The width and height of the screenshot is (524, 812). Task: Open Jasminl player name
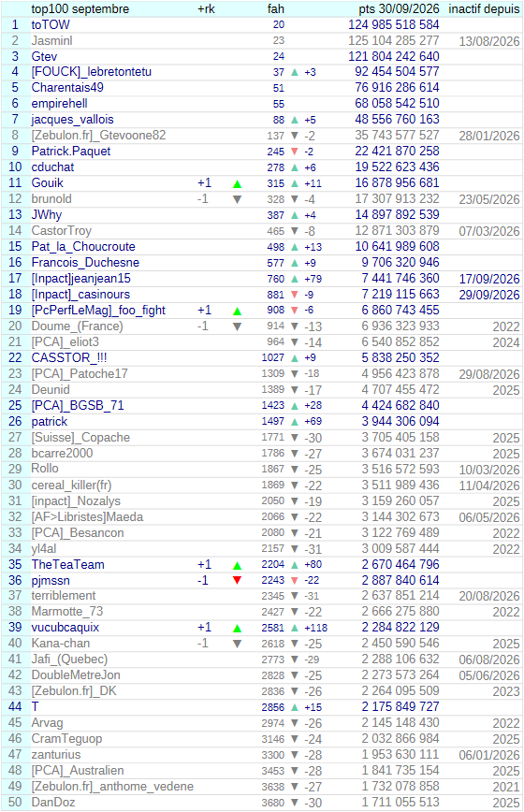pos(51,40)
